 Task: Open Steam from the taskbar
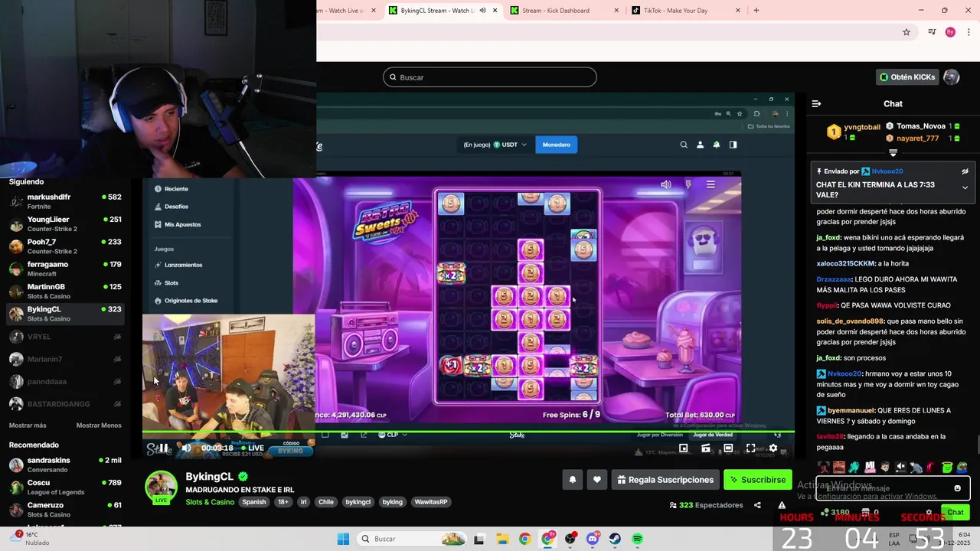point(615,539)
